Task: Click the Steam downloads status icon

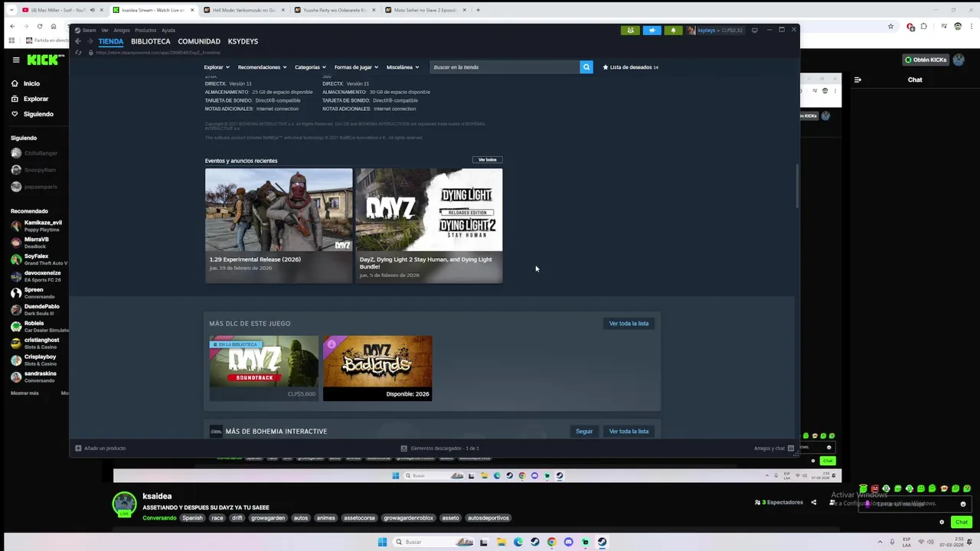Action: pyautogui.click(x=404, y=448)
